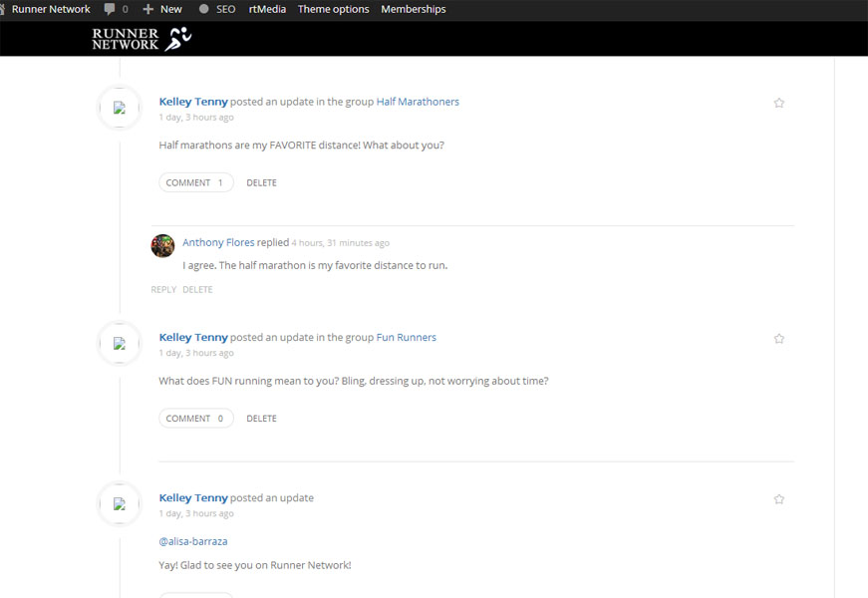Screen dimensions: 868x598
Task: Delete the Half Marathoners update
Action: (261, 183)
